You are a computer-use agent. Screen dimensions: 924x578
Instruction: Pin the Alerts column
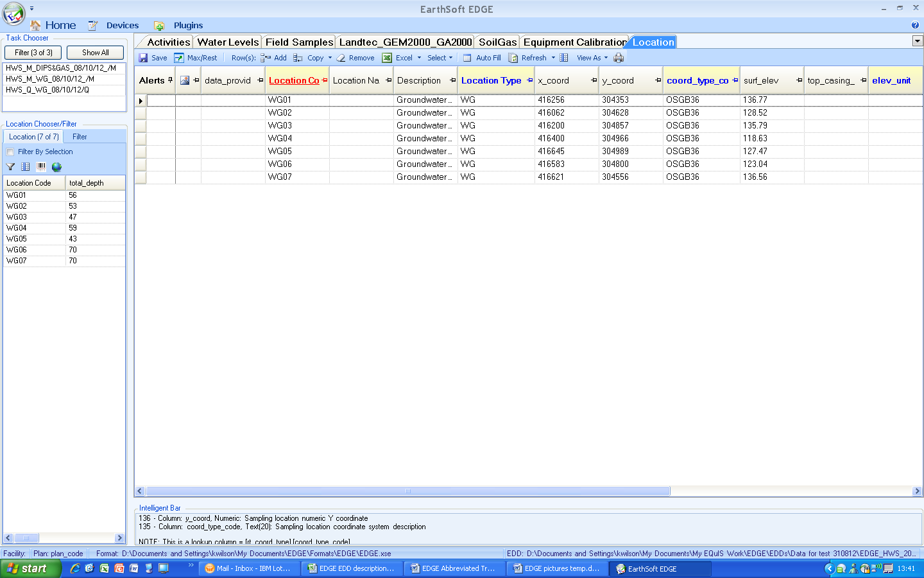point(170,80)
